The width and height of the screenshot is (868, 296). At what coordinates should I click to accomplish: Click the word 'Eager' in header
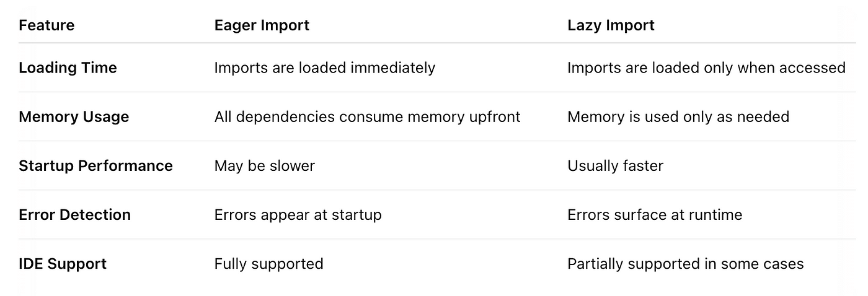pyautogui.click(x=236, y=26)
